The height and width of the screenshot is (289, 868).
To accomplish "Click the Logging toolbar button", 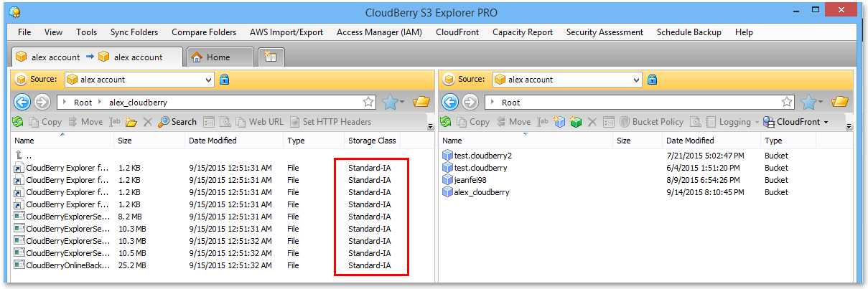I will [729, 122].
